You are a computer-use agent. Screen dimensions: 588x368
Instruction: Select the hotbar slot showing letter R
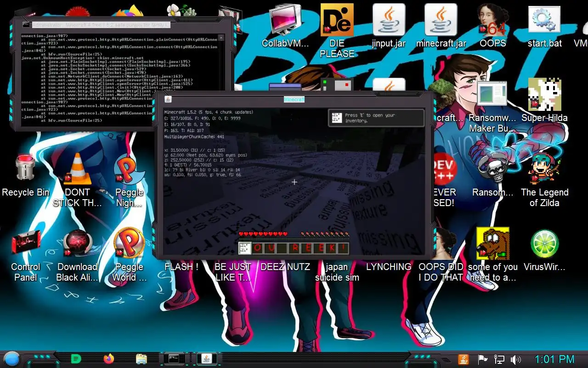(294, 248)
